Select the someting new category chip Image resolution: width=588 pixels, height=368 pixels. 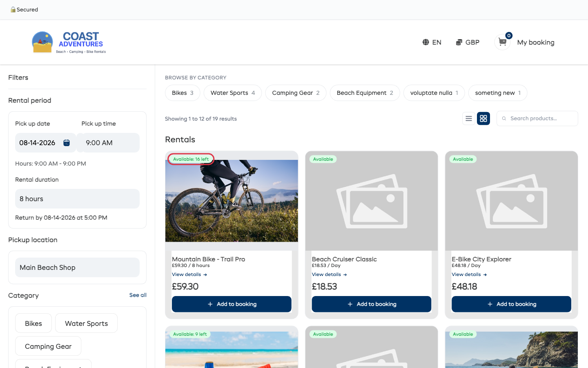[x=498, y=93]
